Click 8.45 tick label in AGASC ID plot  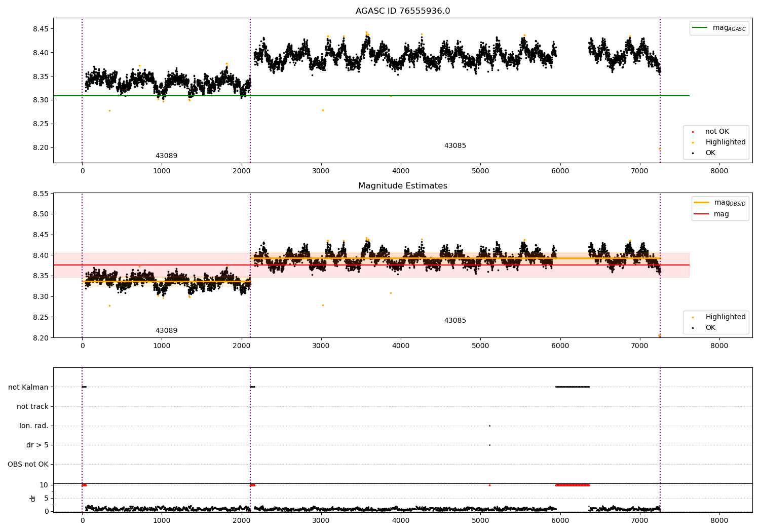click(41, 29)
